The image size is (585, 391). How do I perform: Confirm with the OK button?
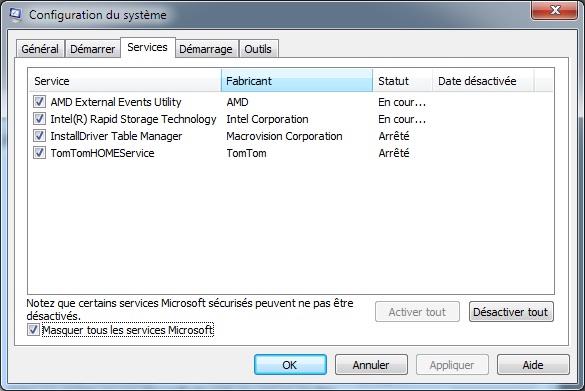[290, 365]
